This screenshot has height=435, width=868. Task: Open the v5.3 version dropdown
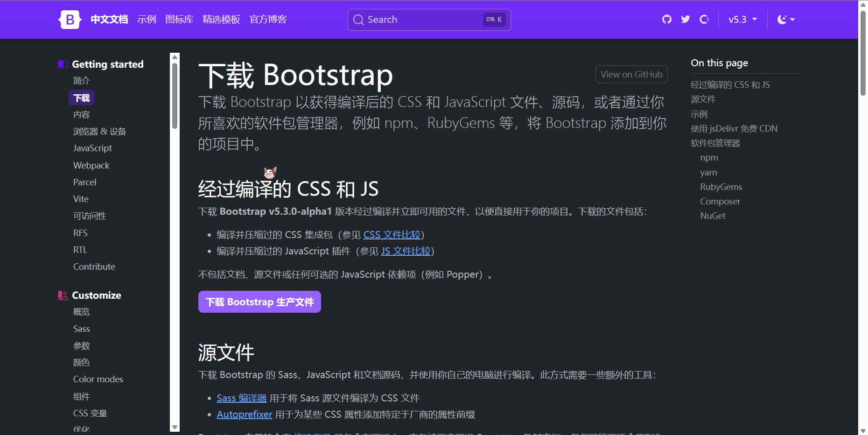pos(742,20)
